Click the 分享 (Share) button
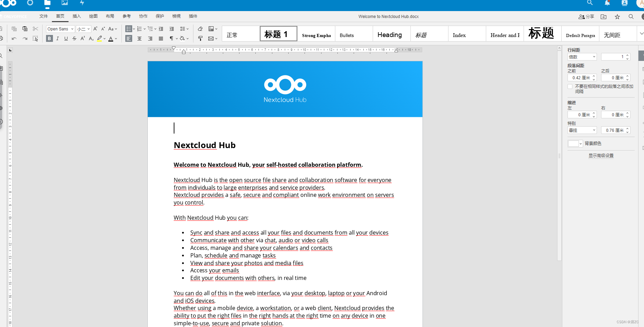 point(587,17)
